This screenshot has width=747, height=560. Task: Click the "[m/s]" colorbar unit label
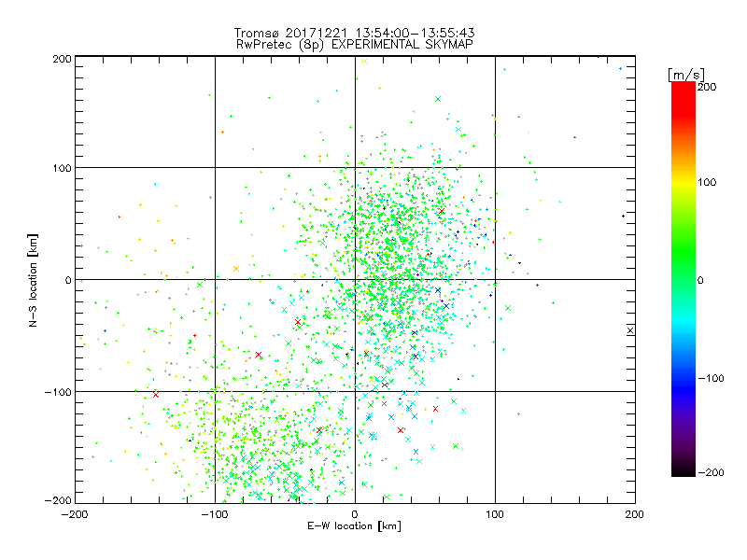(x=685, y=75)
